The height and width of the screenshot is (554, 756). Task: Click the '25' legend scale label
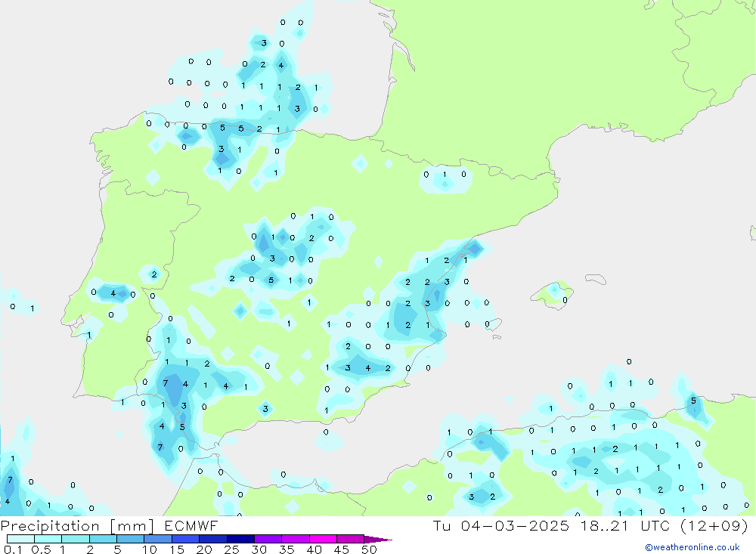pos(232,549)
